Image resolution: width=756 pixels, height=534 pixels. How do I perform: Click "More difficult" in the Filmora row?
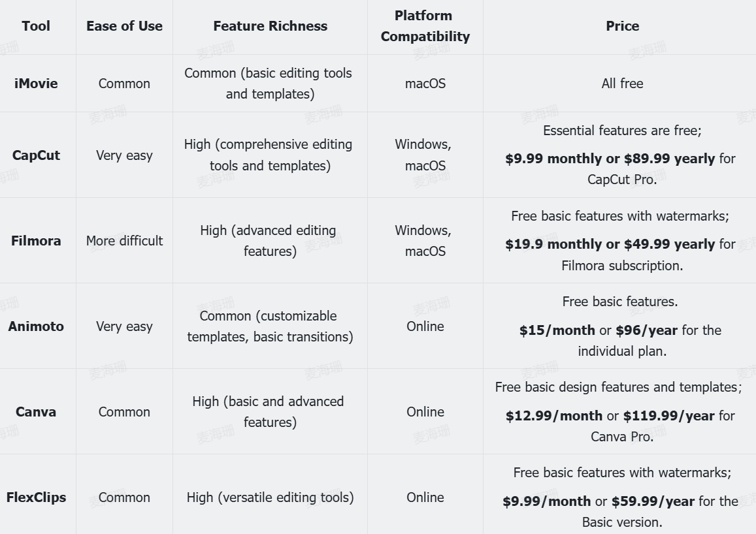pos(124,241)
